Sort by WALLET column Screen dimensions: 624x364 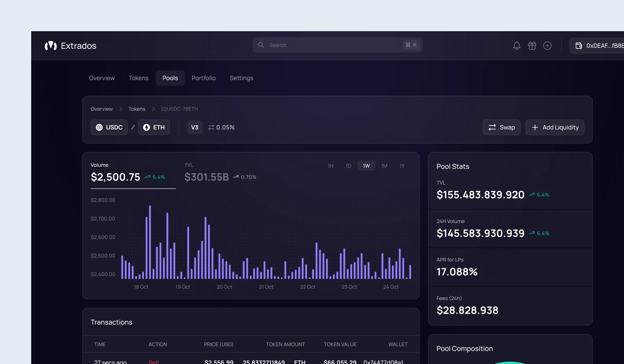click(398, 345)
